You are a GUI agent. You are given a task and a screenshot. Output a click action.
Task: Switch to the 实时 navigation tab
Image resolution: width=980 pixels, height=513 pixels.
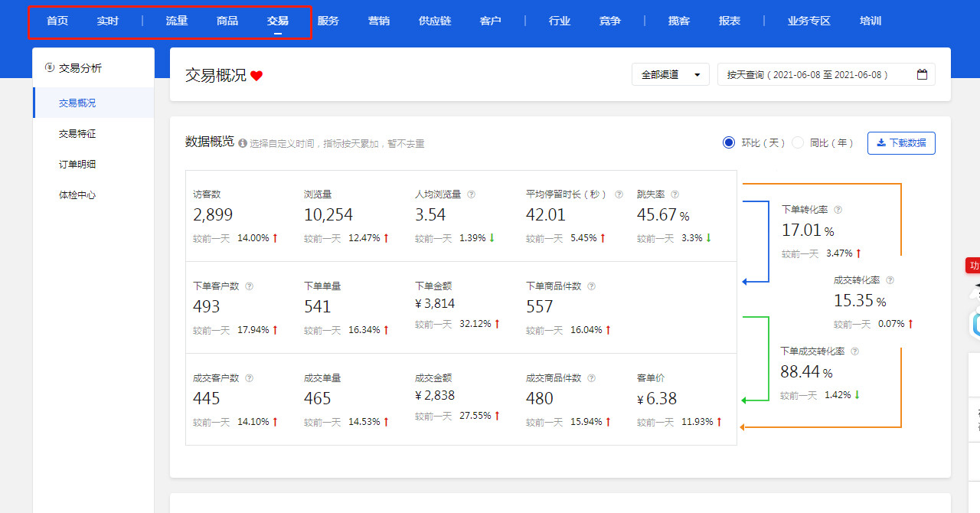click(108, 21)
